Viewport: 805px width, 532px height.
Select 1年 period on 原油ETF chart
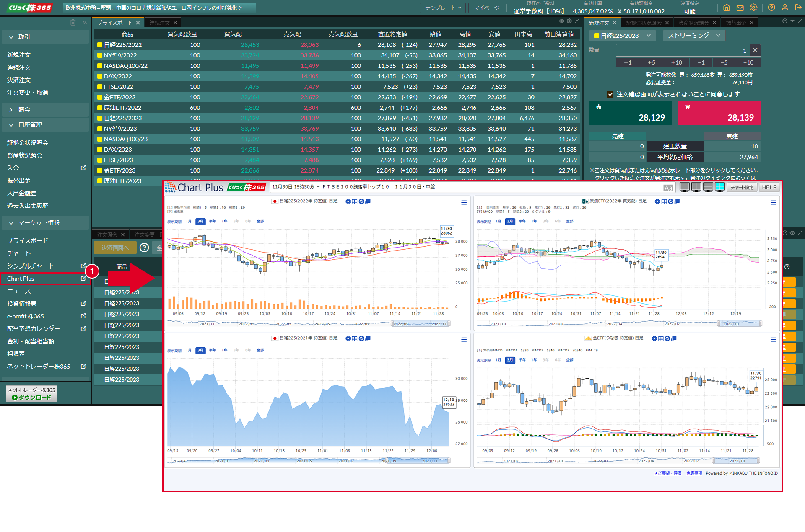(534, 221)
